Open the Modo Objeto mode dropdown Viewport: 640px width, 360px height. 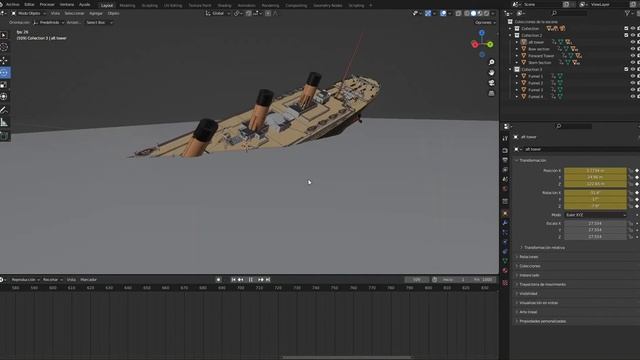coord(28,13)
